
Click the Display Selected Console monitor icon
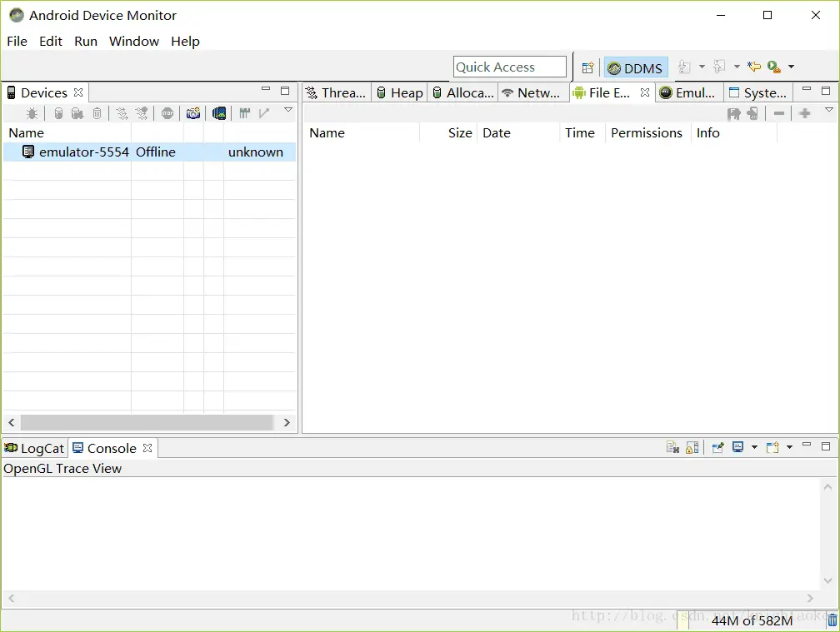737,446
